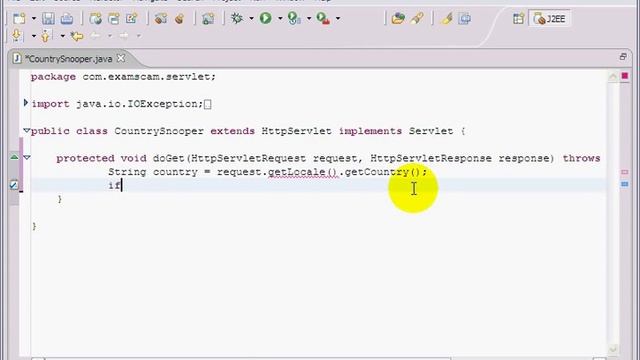Viewport: 640px width, 360px height.
Task: Open the External Tools dropdown arrow
Action: 338,19
